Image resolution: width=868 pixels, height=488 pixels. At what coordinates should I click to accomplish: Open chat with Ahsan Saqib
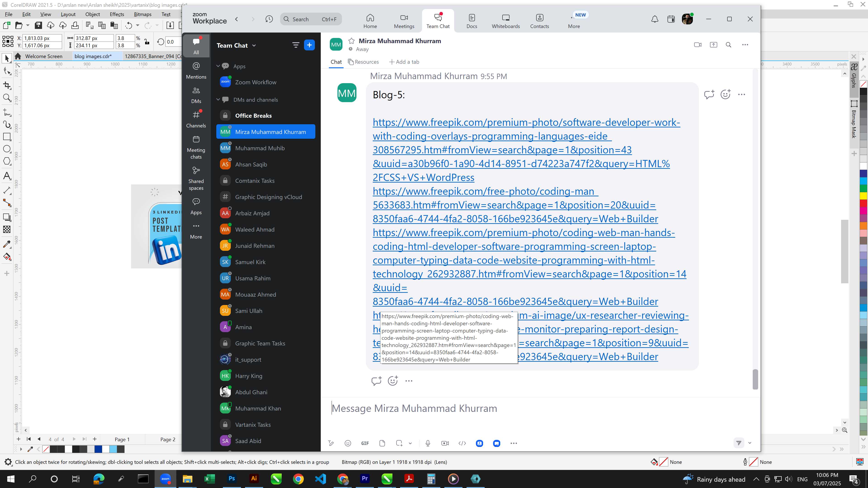tap(266, 164)
